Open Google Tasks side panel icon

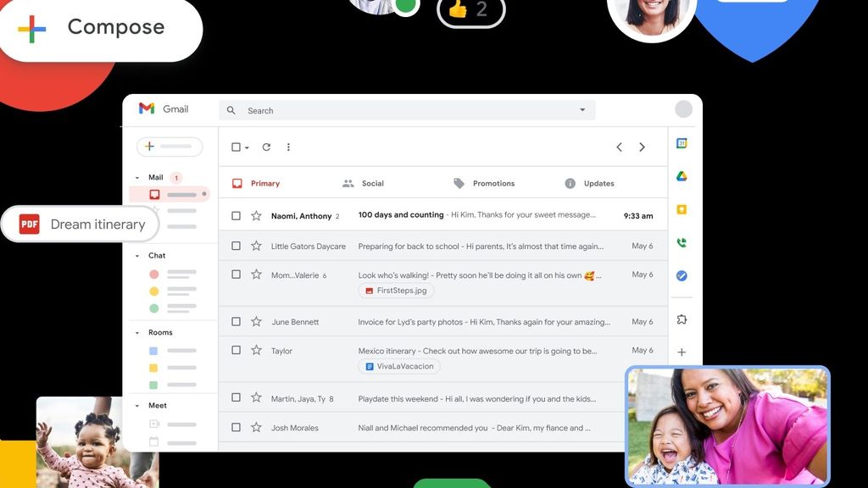point(682,275)
